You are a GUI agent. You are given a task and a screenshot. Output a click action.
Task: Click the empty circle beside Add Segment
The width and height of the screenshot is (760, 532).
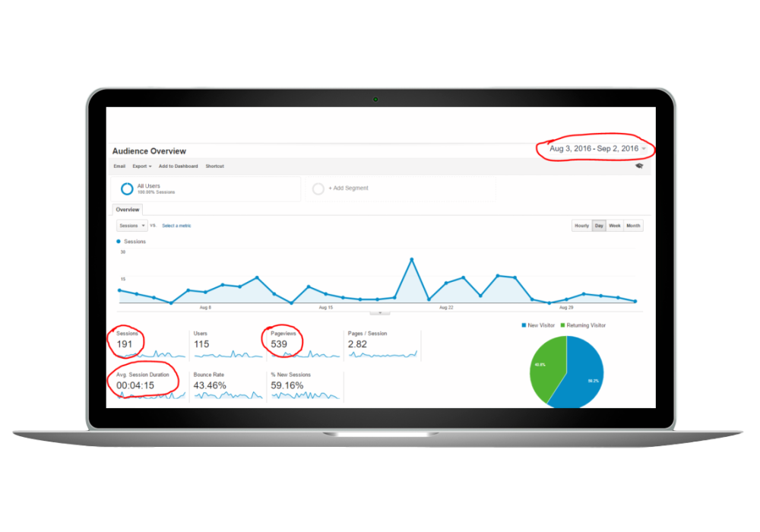tap(318, 188)
